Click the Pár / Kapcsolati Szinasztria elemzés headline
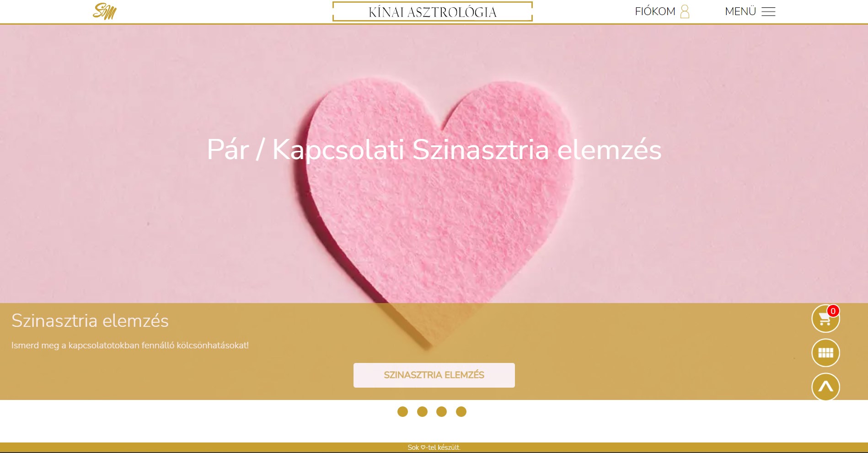This screenshot has height=453, width=868. point(434,149)
